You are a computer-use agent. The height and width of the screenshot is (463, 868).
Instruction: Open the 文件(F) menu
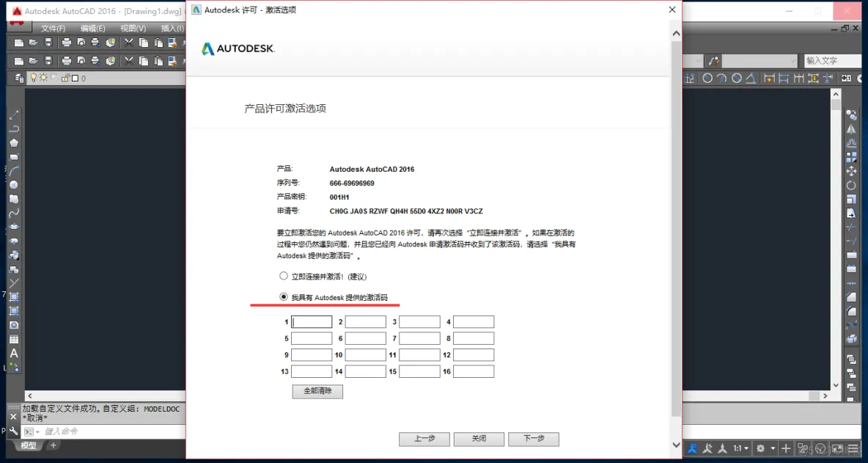tap(53, 28)
